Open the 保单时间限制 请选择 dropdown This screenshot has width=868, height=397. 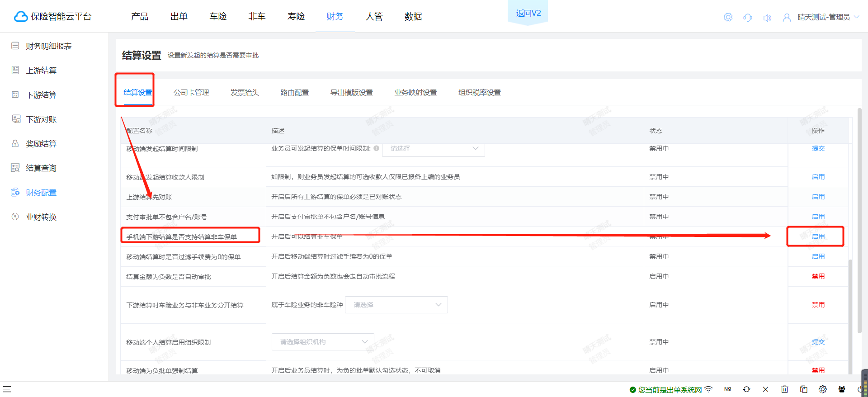tap(434, 149)
